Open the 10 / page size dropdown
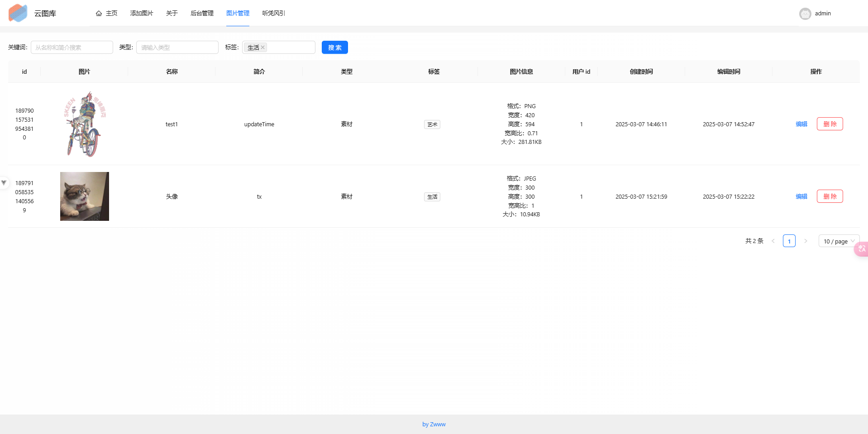 [x=839, y=241]
